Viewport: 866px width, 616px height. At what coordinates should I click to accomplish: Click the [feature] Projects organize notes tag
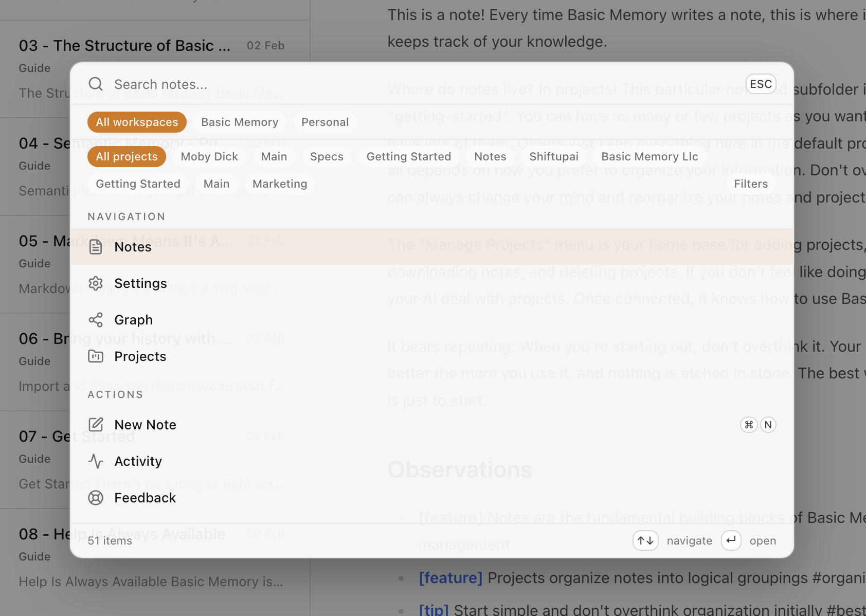tap(450, 578)
